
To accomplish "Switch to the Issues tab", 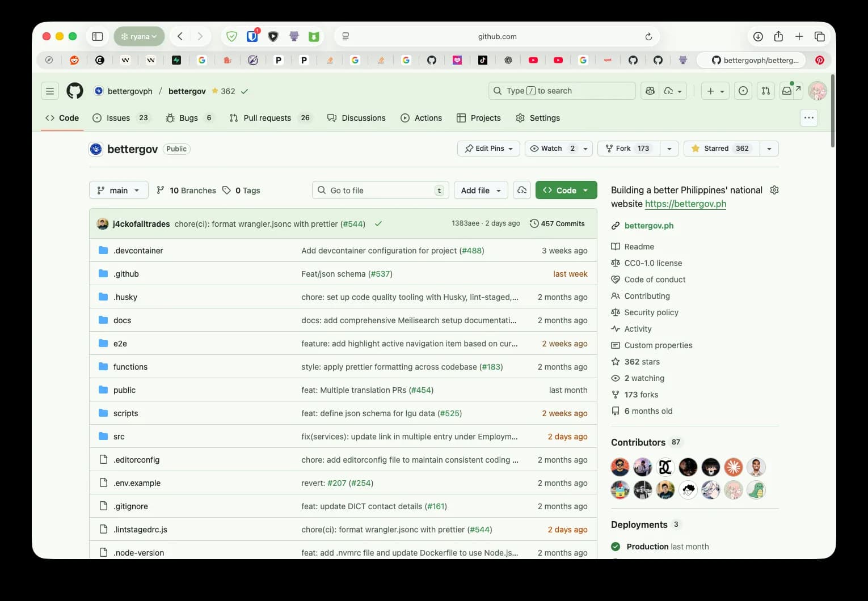I will pos(121,118).
